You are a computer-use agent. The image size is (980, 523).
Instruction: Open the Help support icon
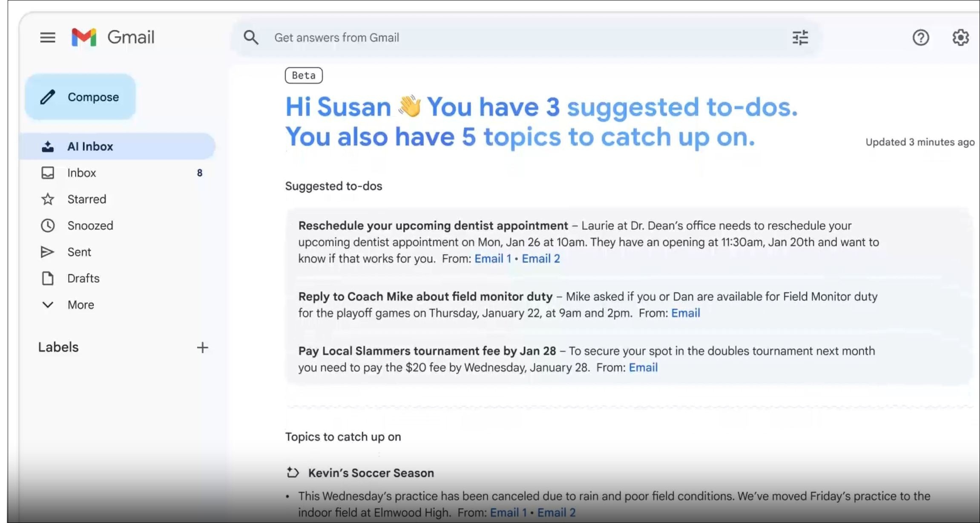pos(920,38)
